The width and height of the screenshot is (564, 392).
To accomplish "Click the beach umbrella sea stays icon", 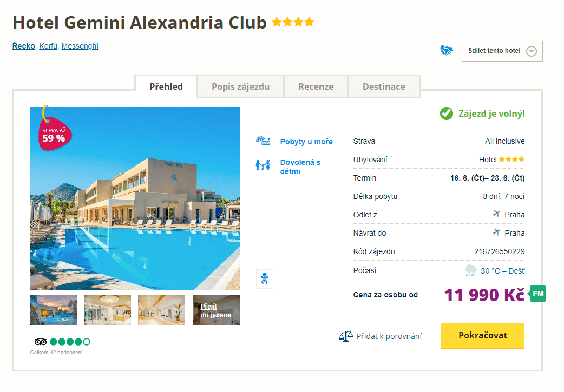I will (263, 142).
